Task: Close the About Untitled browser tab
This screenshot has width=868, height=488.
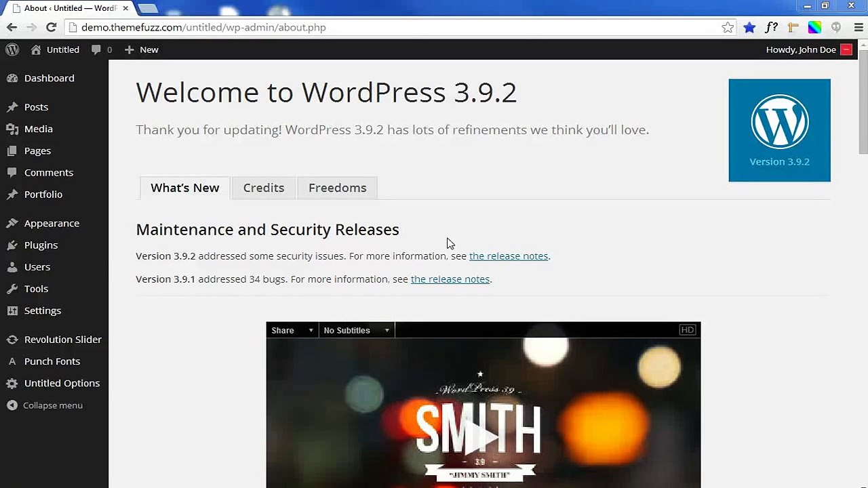Action: (125, 8)
